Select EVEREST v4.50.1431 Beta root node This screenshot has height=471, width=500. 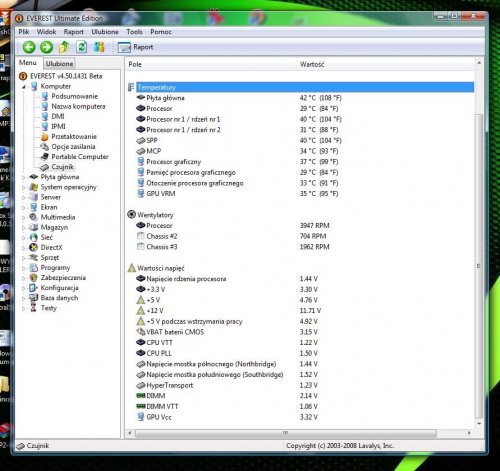point(66,76)
